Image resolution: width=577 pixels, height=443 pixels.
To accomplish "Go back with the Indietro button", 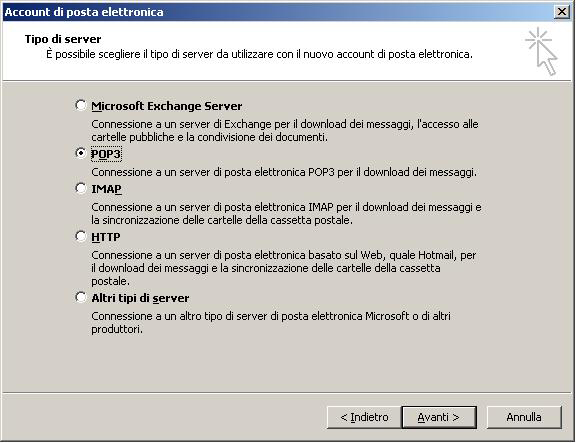I will tap(364, 417).
